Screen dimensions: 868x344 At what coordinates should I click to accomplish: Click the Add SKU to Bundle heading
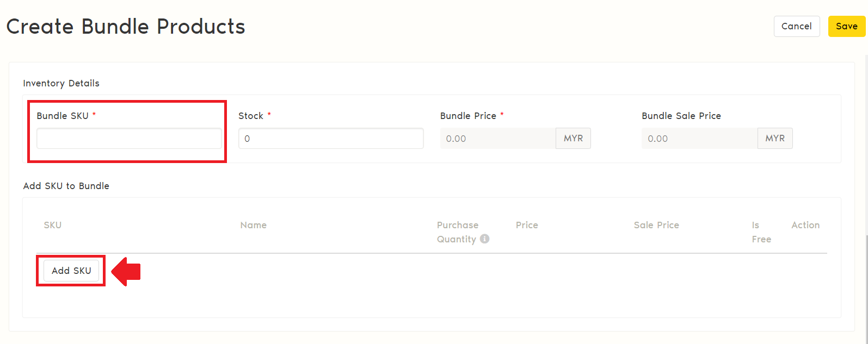[66, 186]
